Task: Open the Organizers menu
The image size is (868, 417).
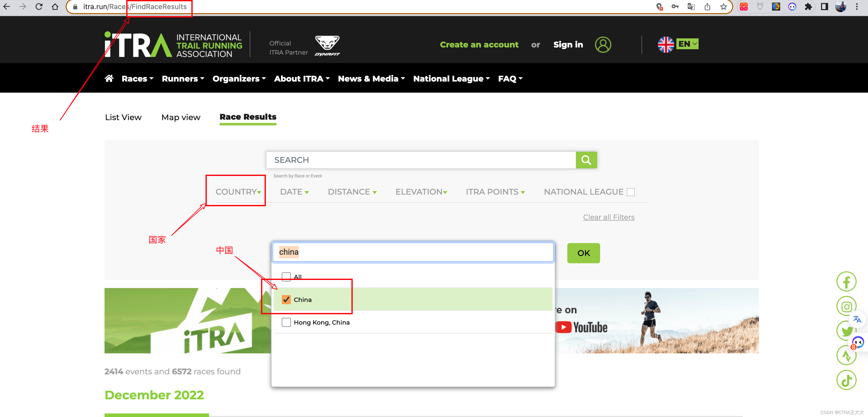Action: click(x=239, y=79)
